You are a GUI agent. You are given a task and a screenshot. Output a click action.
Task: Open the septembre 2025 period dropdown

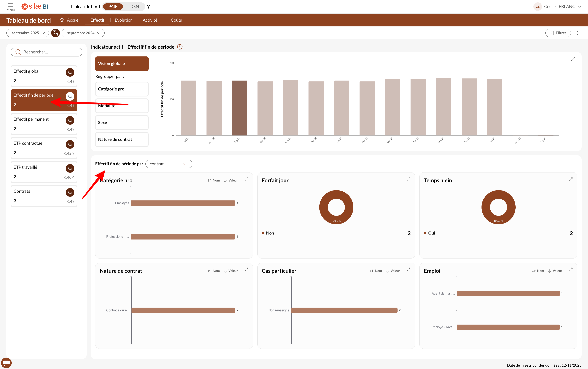coord(28,33)
